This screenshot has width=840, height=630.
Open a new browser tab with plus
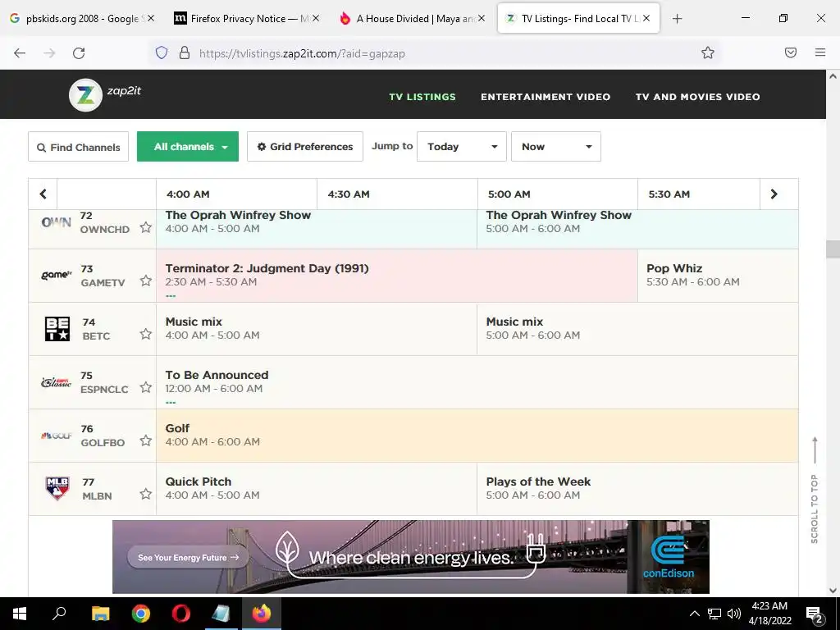pyautogui.click(x=677, y=19)
